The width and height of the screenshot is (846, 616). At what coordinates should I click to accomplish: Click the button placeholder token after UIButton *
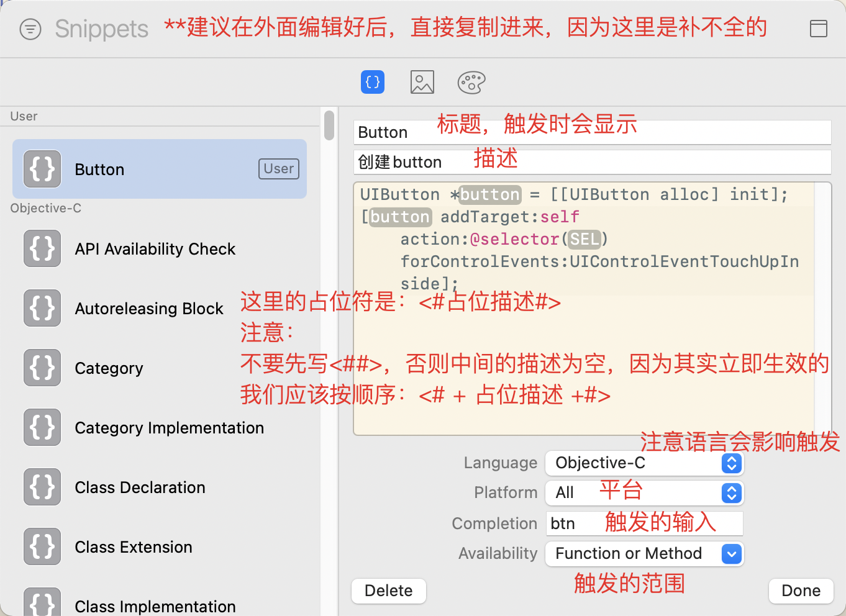pyautogui.click(x=490, y=194)
